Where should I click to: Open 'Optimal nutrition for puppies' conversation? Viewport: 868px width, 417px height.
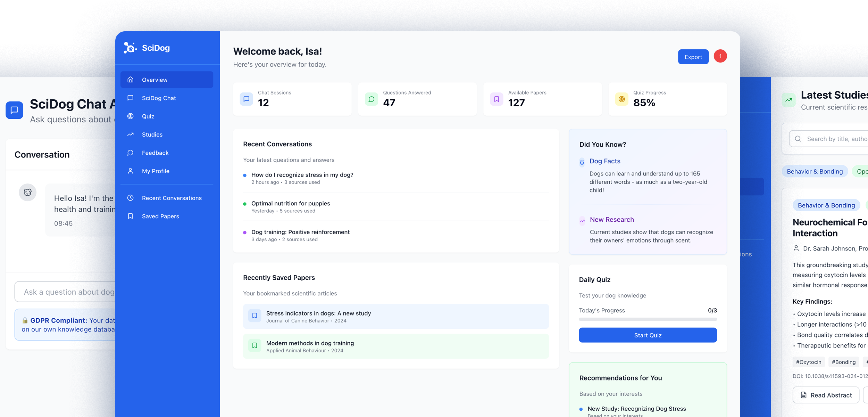(x=291, y=203)
